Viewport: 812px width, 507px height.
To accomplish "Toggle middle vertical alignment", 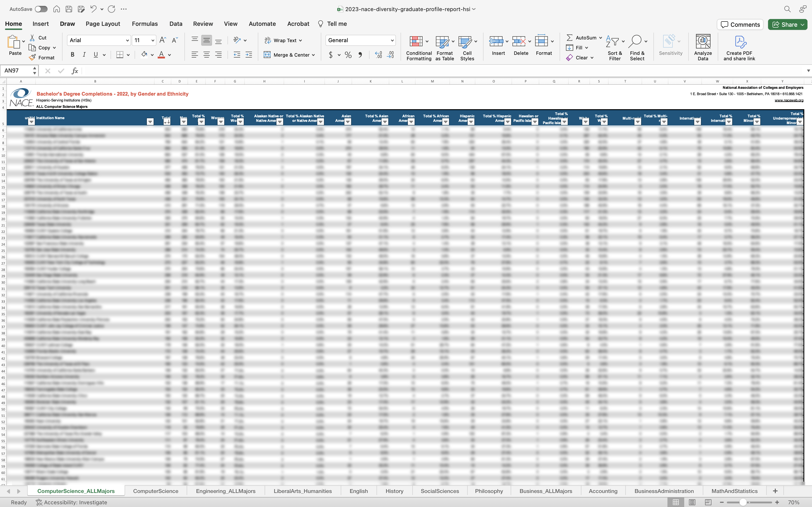I will point(207,40).
